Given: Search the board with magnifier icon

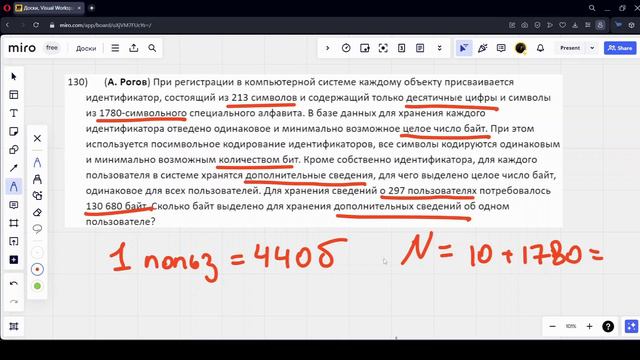Looking at the screenshot, I should tap(152, 48).
